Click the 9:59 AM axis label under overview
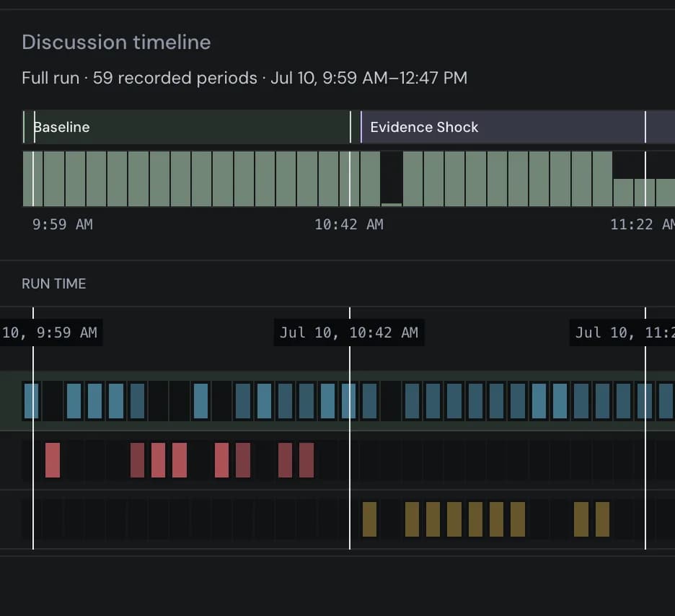Screen dimensions: 675x616 coord(63,225)
